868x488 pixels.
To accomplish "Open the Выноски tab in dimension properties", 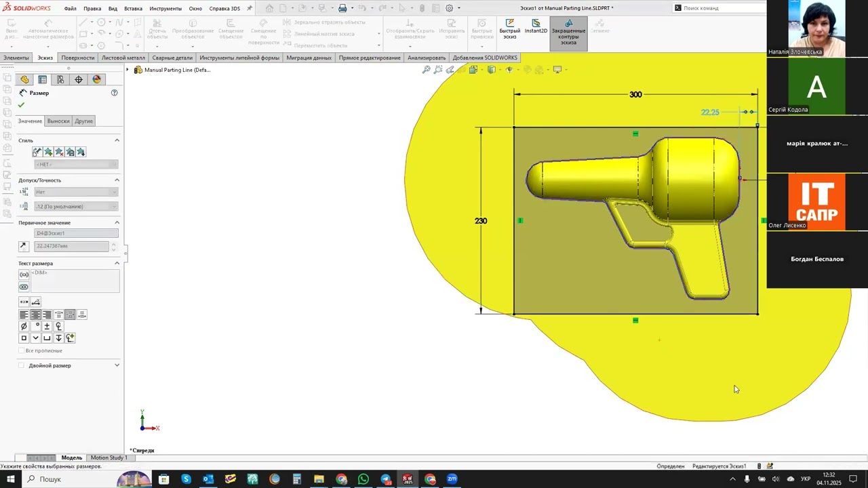I will [x=58, y=121].
